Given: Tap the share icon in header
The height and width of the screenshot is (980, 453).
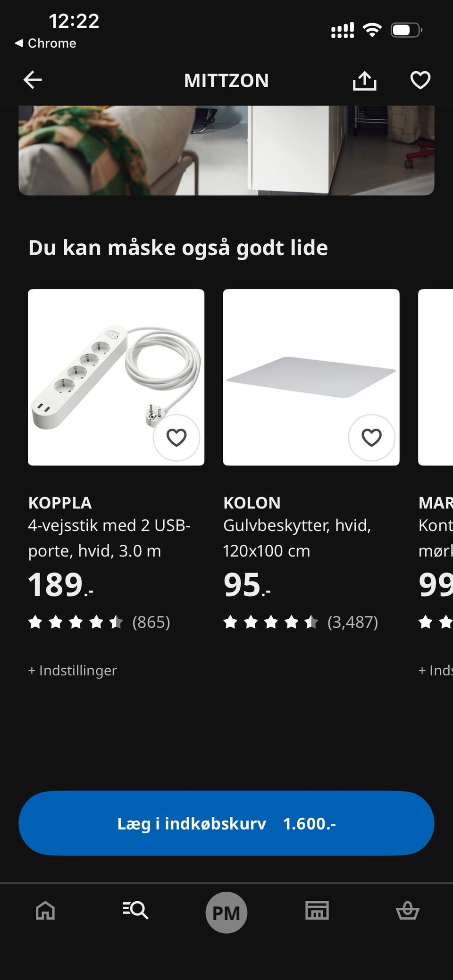Looking at the screenshot, I should (x=364, y=81).
